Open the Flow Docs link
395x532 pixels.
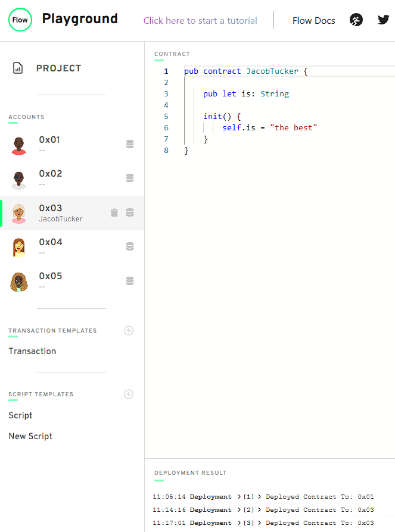[x=313, y=21]
